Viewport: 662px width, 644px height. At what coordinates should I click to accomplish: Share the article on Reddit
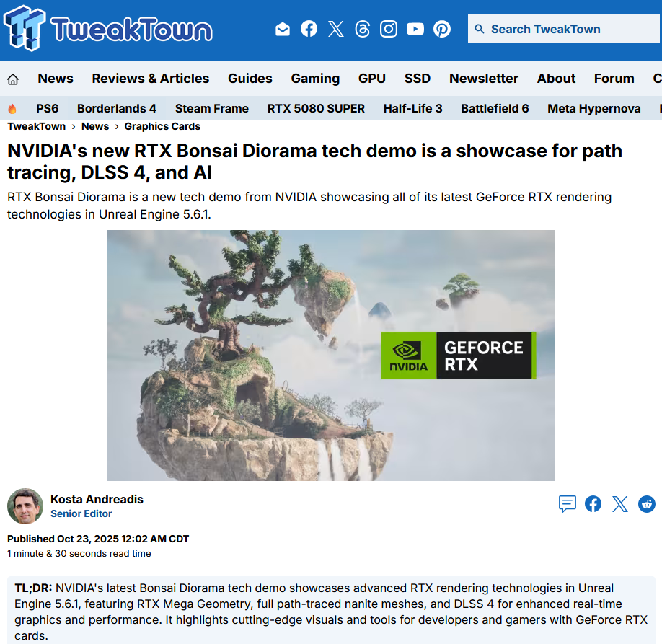[x=646, y=504]
